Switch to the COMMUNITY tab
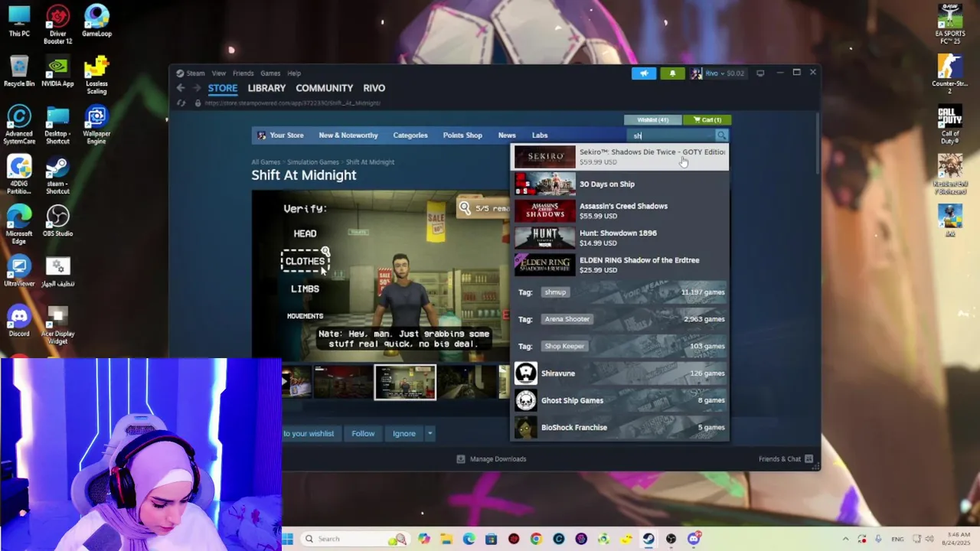 point(325,88)
